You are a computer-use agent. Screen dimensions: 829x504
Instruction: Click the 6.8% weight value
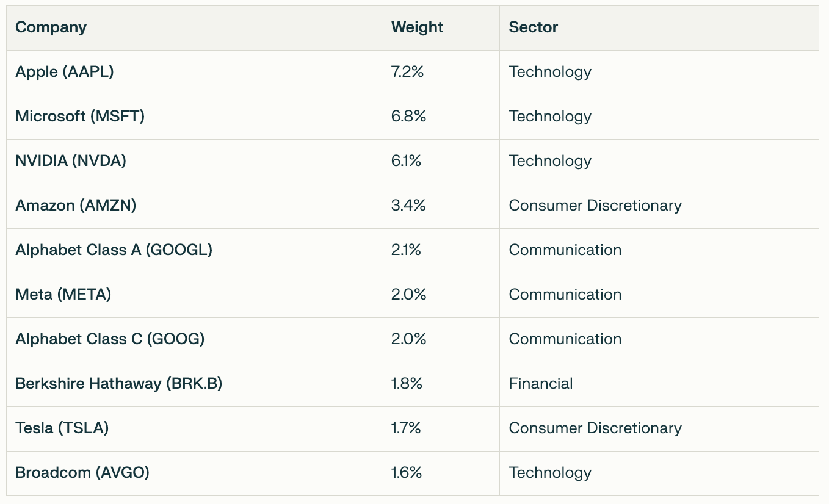408,117
